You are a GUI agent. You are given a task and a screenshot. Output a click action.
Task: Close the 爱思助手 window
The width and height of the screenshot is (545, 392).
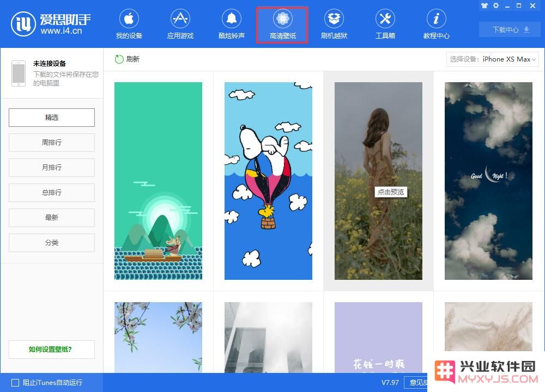(532, 5)
